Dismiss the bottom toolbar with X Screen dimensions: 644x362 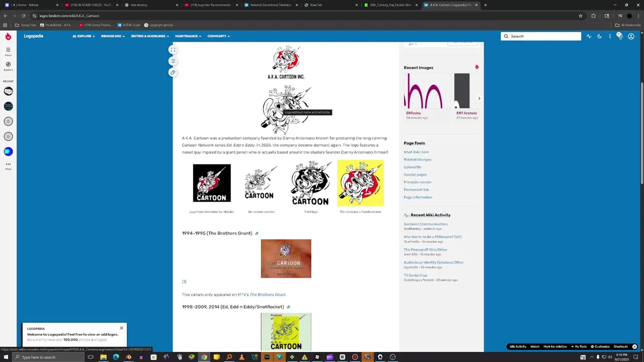point(634,346)
